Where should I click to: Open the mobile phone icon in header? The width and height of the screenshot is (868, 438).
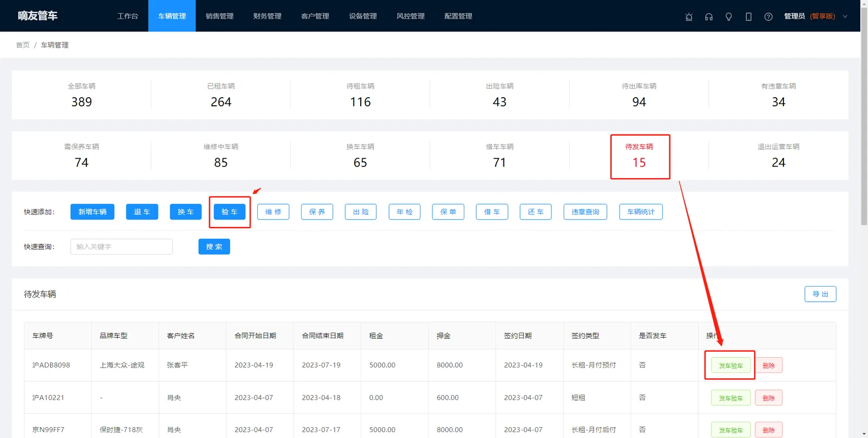749,17
